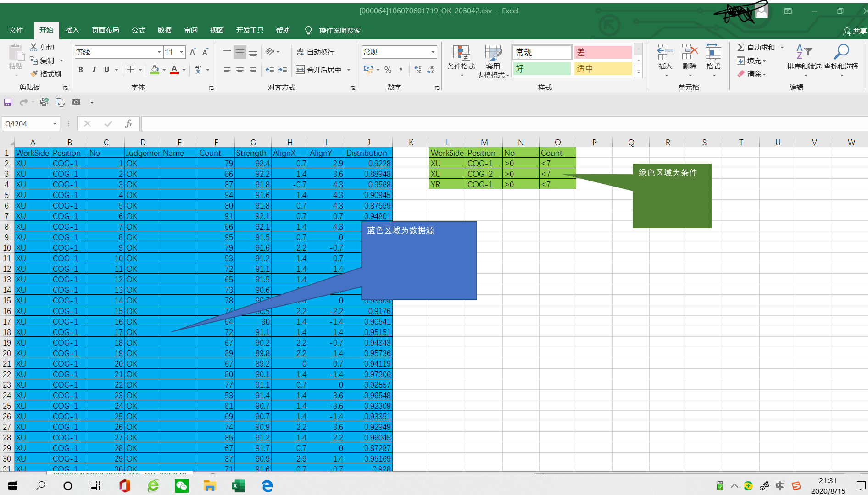Align text right in cell
The image size is (868, 495).
(252, 70)
